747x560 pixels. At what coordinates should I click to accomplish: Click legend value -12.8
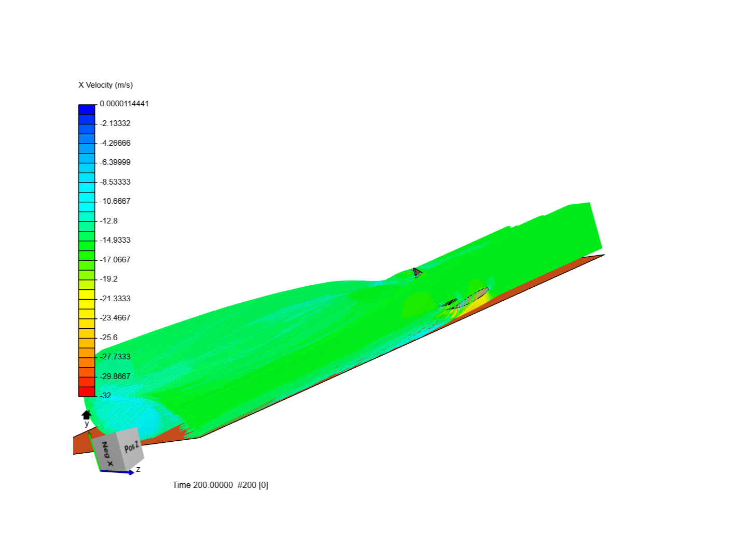click(109, 221)
